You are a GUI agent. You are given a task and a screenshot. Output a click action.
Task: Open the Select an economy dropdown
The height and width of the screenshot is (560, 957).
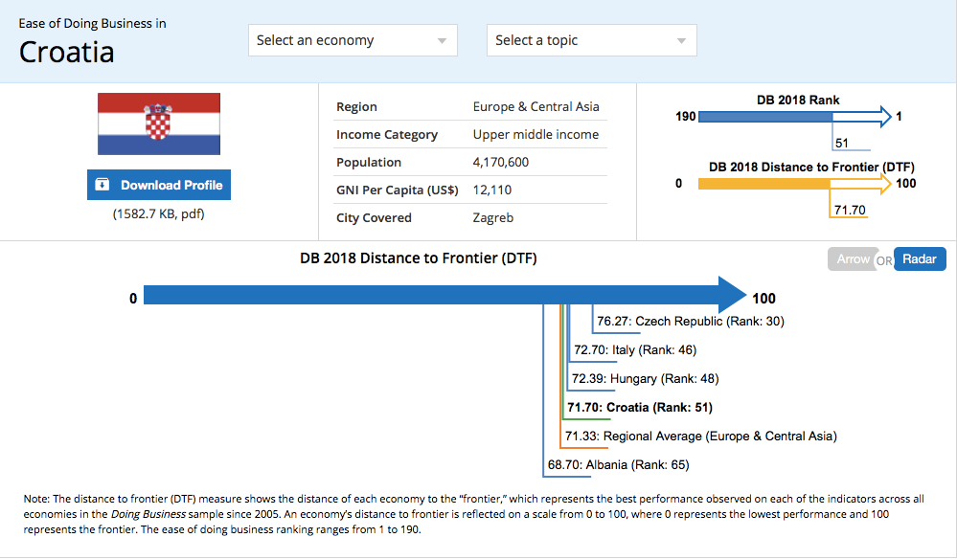pos(353,40)
